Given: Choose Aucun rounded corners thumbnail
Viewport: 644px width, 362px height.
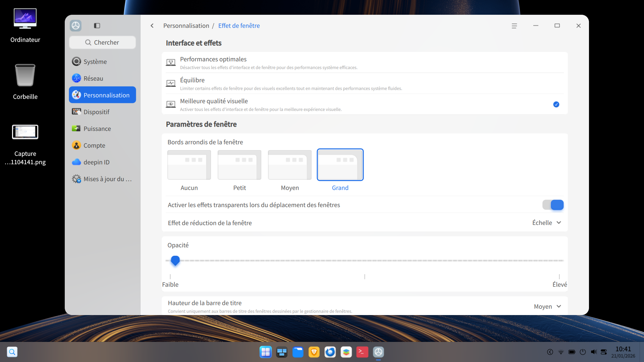Looking at the screenshot, I should (189, 165).
